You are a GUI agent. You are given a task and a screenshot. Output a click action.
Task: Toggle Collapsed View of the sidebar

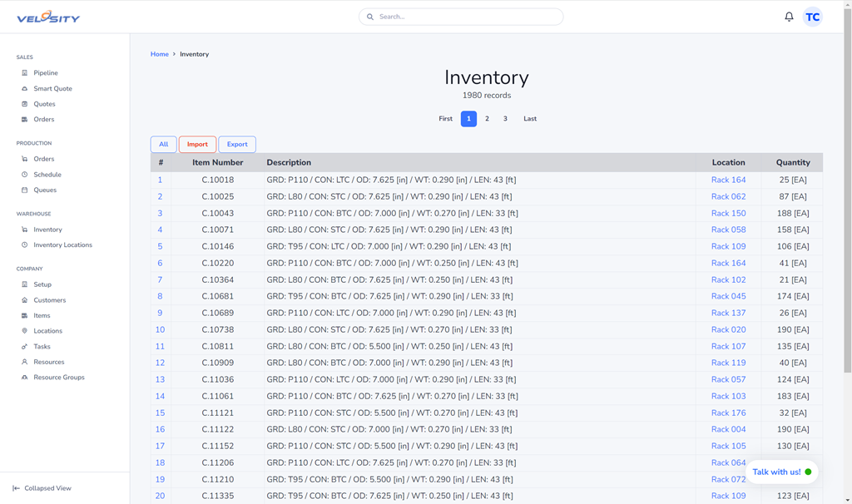tap(42, 488)
